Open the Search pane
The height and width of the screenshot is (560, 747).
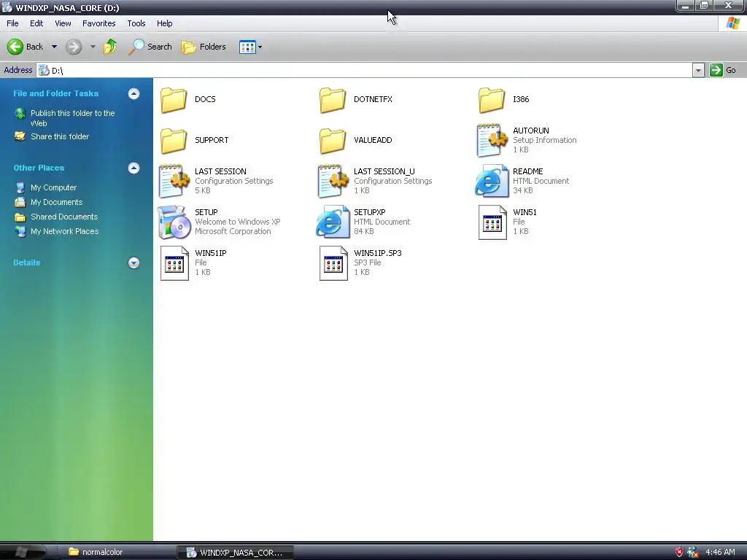tap(150, 47)
